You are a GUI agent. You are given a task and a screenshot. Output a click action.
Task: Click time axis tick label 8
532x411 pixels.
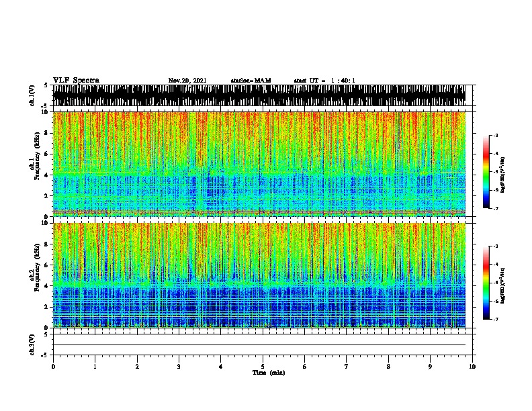pos(388,367)
